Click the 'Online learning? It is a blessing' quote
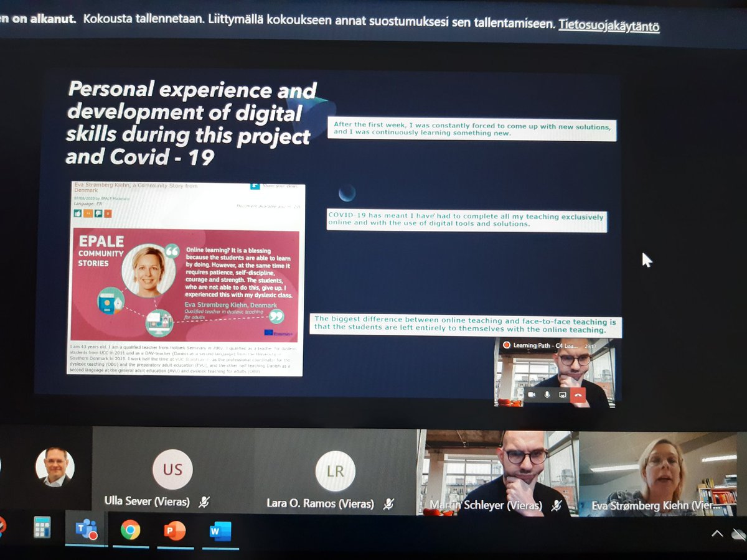Viewport: 747px width, 560px height. [x=239, y=273]
